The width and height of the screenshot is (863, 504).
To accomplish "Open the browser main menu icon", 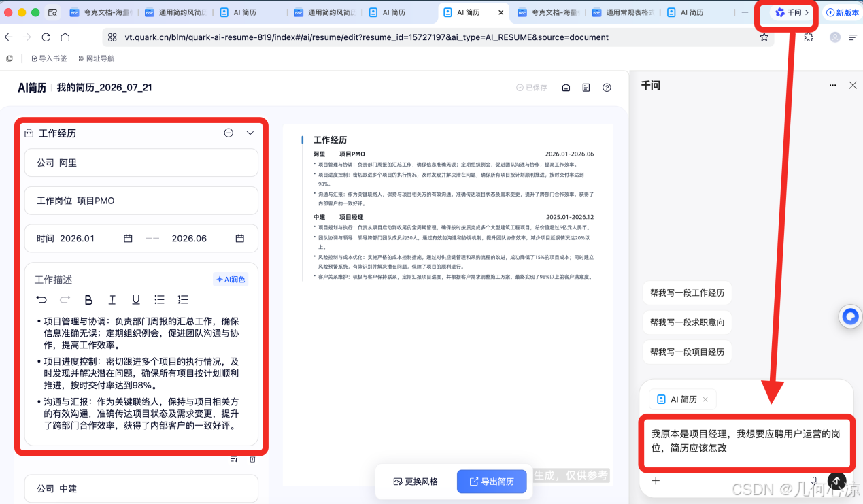I will click(x=853, y=37).
